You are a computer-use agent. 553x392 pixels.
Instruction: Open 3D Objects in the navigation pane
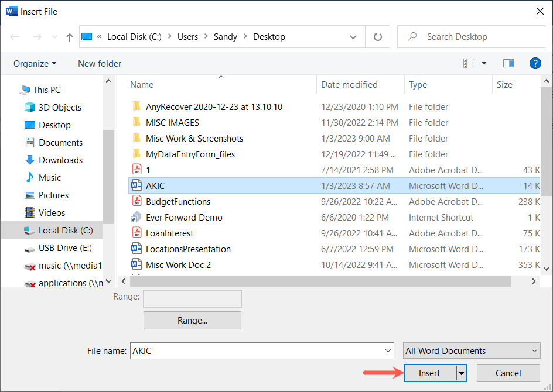pyautogui.click(x=60, y=108)
